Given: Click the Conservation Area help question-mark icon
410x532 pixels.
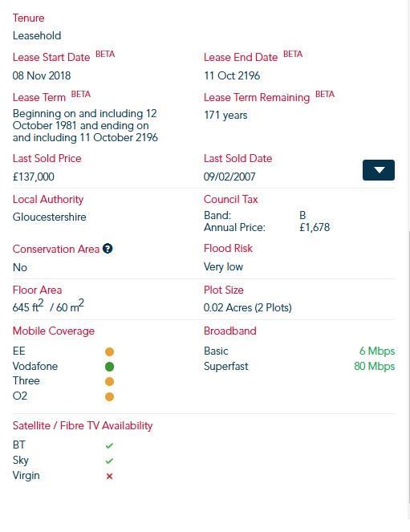Looking at the screenshot, I should point(108,249).
